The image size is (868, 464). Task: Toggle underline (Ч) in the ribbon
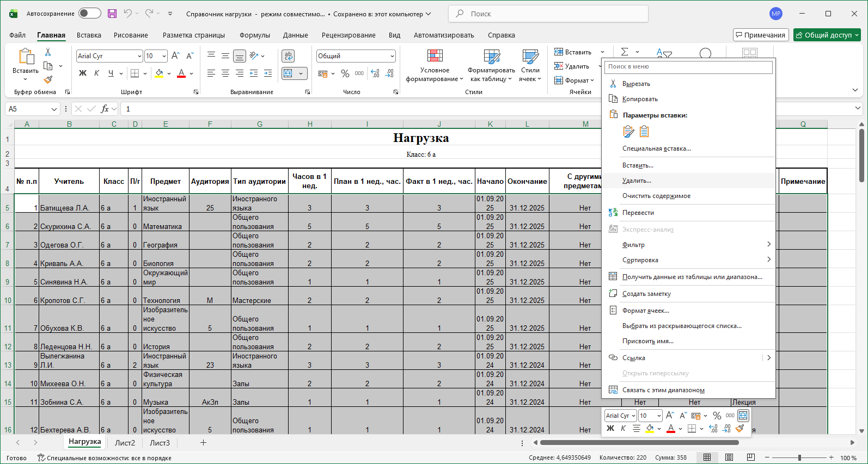(x=111, y=73)
